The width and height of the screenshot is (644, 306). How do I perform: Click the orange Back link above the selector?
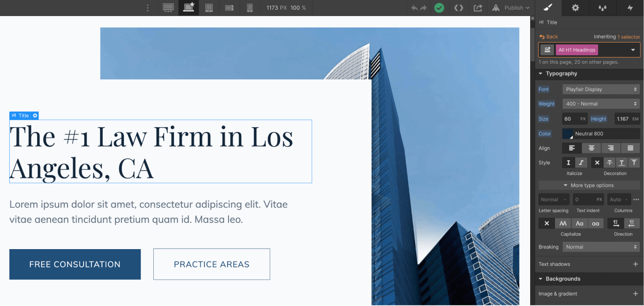[549, 36]
